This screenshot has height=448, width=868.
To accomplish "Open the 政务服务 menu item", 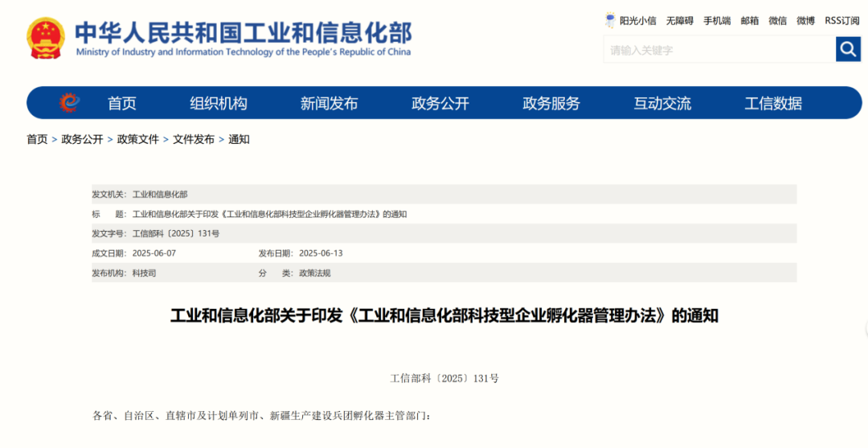I will coord(551,103).
